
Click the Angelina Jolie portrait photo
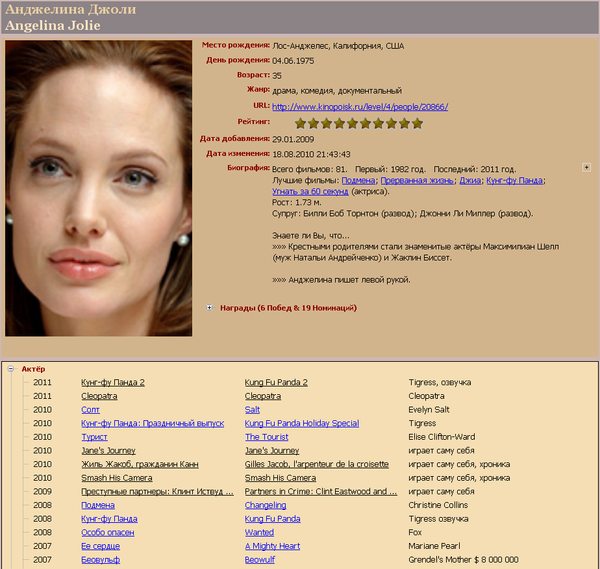click(99, 188)
